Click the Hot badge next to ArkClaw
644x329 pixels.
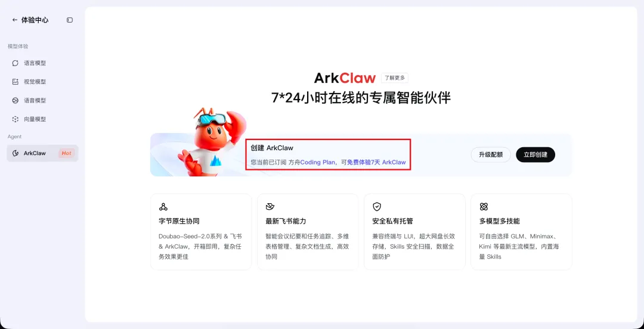[67, 153]
